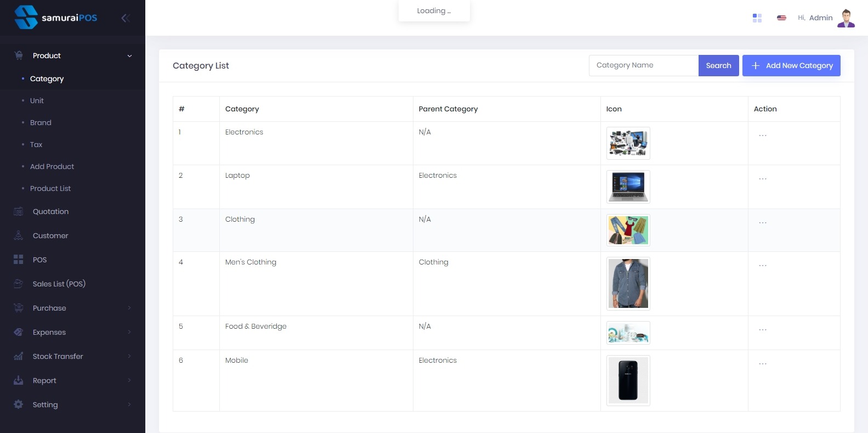Image resolution: width=868 pixels, height=433 pixels.
Task: Select the Brand menu item
Action: (x=41, y=123)
